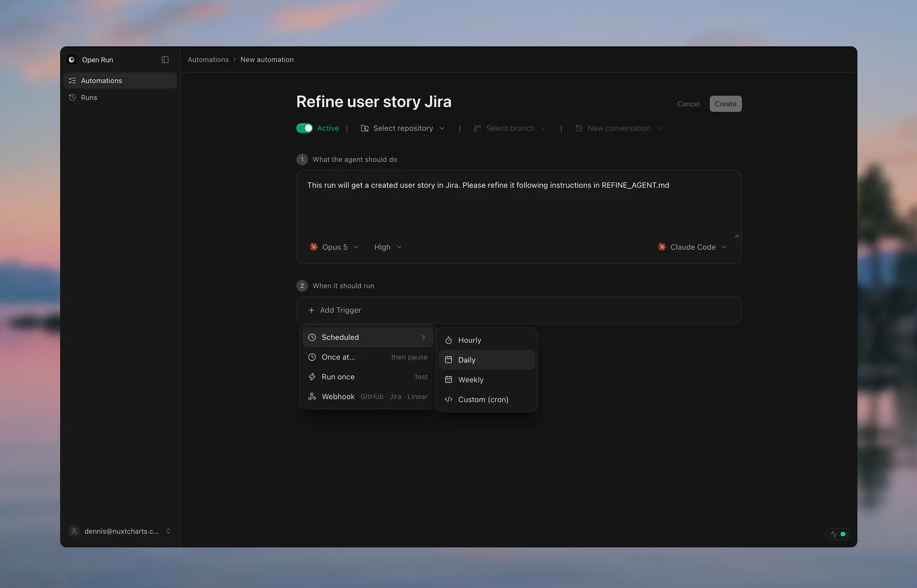Open the Select branch dropdown
The image size is (917, 588).
coord(510,128)
